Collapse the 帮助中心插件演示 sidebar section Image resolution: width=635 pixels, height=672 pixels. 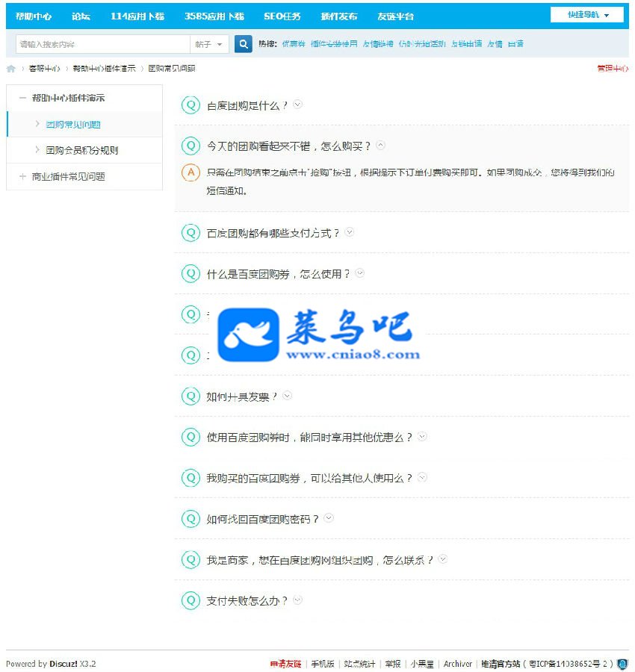tap(22, 98)
